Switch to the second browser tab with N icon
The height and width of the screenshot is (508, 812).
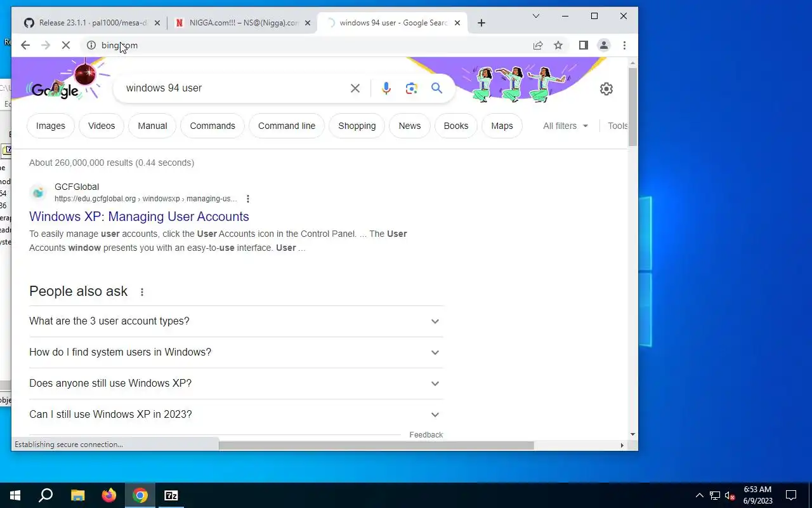(244, 23)
